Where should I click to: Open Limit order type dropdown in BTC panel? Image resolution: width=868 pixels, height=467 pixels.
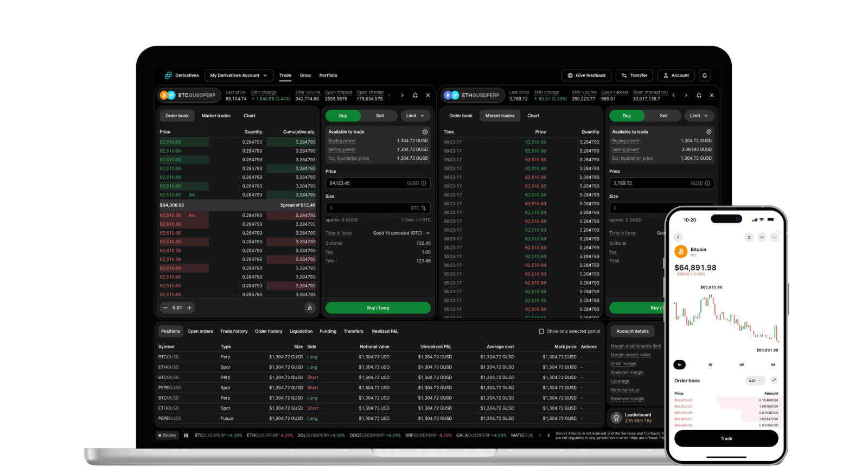coord(416,116)
